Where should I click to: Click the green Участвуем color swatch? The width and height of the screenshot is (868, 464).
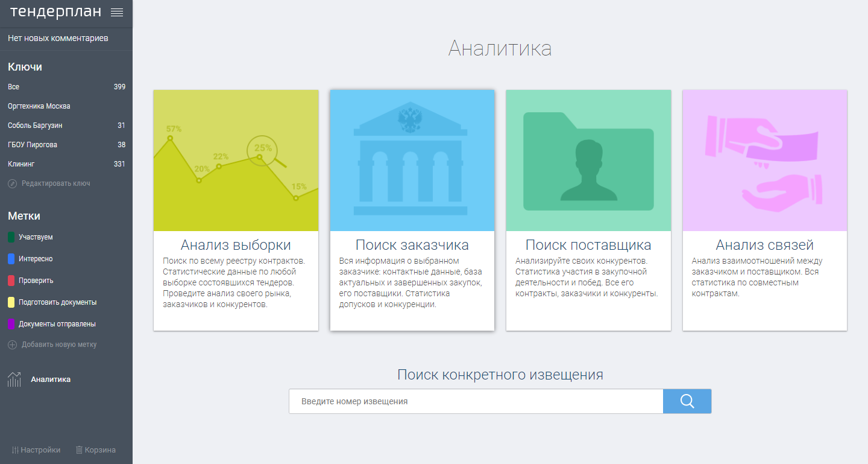point(10,237)
